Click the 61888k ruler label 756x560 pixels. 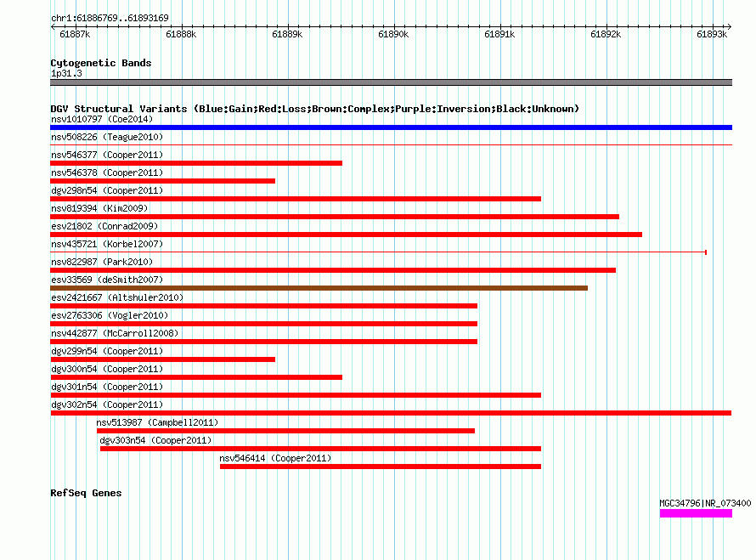coord(181,34)
